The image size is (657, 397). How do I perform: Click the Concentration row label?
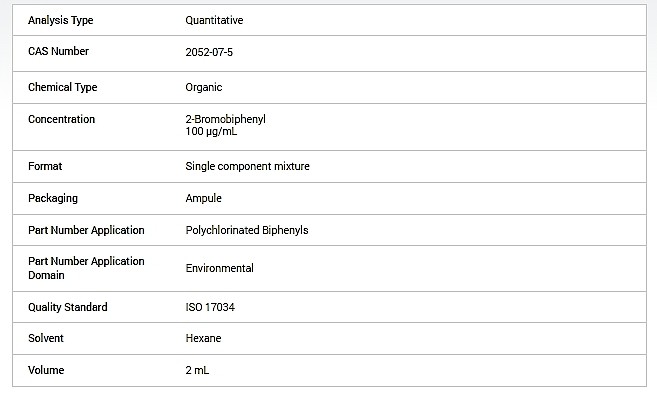pyautogui.click(x=61, y=119)
